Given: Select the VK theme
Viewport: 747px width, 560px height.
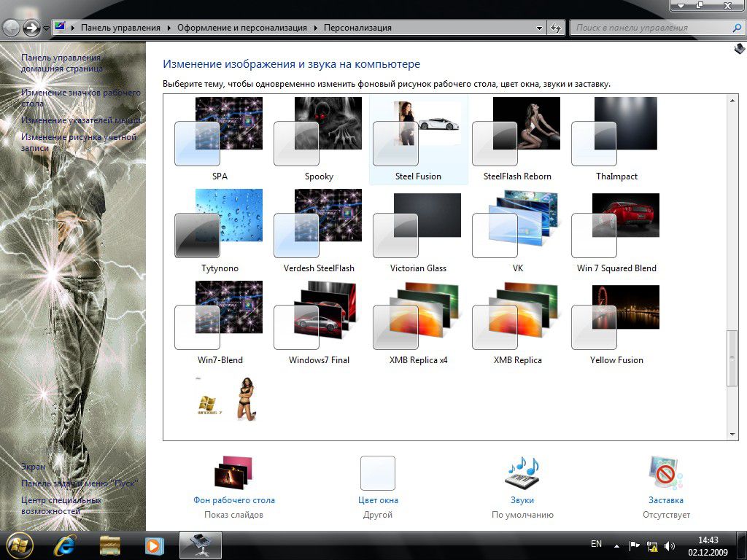Looking at the screenshot, I should [x=517, y=230].
